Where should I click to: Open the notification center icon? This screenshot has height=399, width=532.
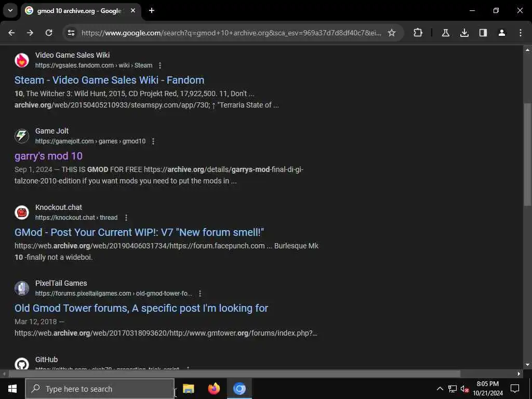515,389
